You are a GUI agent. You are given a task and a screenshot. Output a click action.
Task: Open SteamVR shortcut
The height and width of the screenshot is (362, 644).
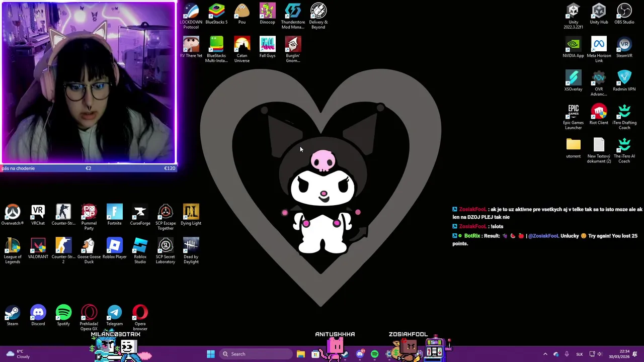pos(624,47)
